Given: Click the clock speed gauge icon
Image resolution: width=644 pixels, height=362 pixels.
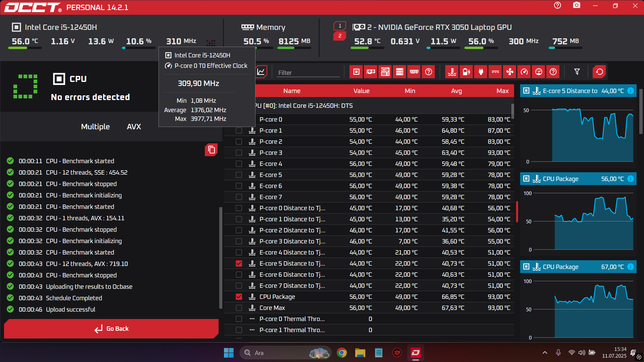Looking at the screenshot, I should tap(524, 72).
